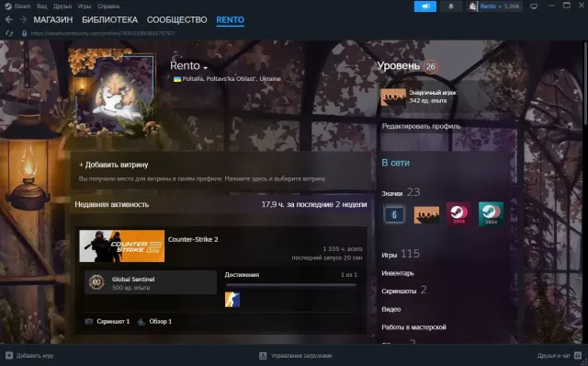Click the 1 335 ч. всего text
Viewport: 588px width, 366px height.
tap(343, 249)
